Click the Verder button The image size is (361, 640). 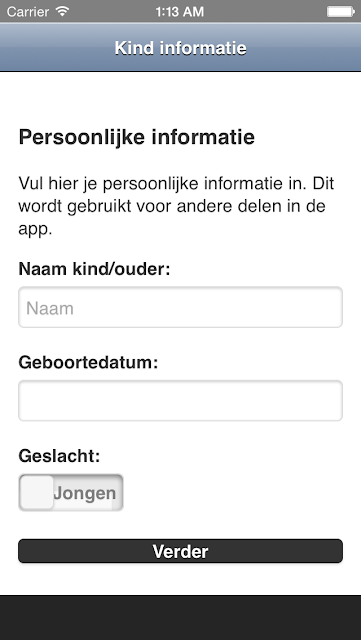click(180, 551)
